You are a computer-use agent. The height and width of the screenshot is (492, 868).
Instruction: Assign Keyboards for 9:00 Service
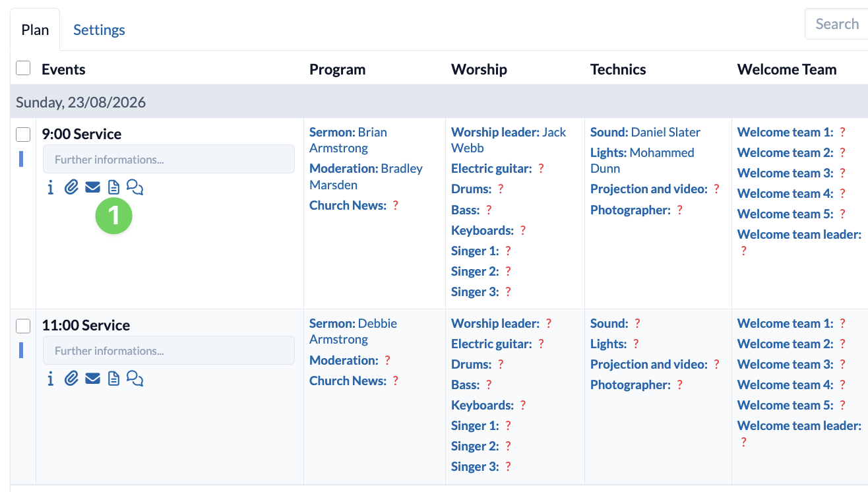pos(489,230)
